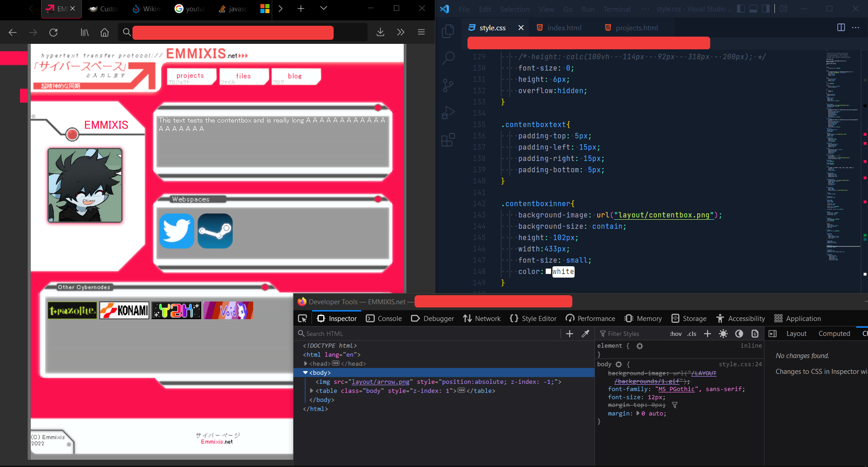Go back in Firefox browser

click(x=13, y=32)
